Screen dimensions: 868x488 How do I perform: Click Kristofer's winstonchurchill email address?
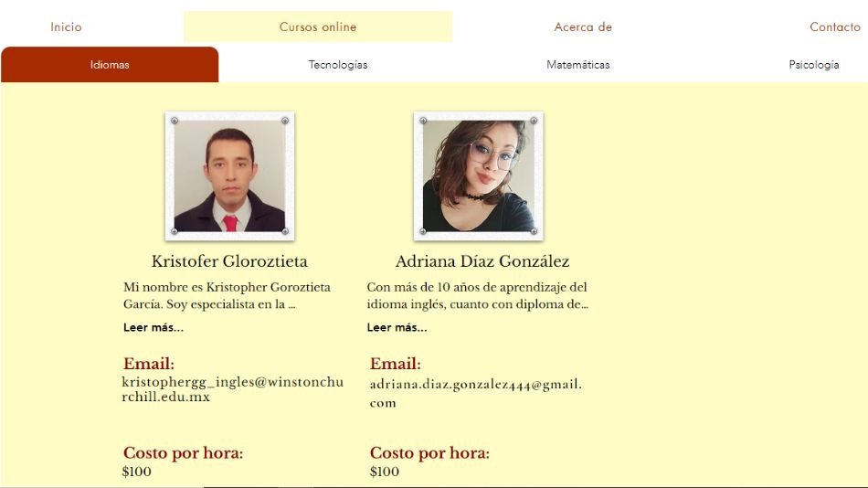point(232,389)
